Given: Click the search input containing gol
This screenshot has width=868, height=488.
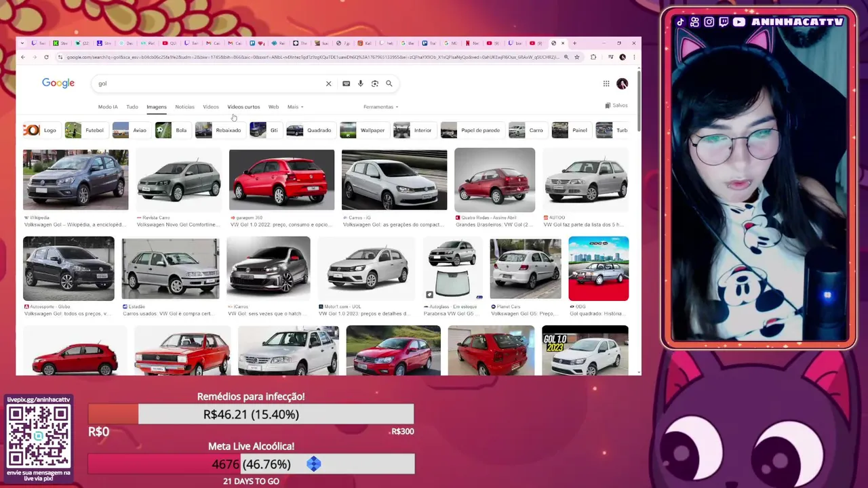Looking at the screenshot, I should click(207, 83).
